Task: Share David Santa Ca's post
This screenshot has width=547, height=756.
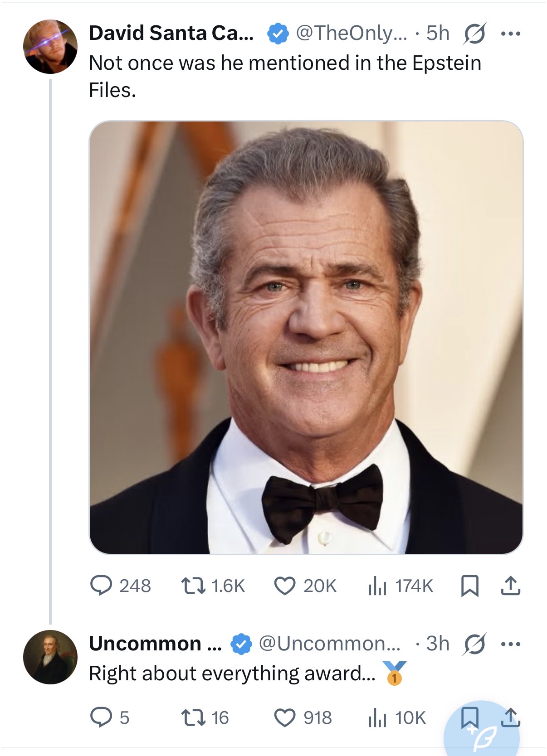Action: 510,585
